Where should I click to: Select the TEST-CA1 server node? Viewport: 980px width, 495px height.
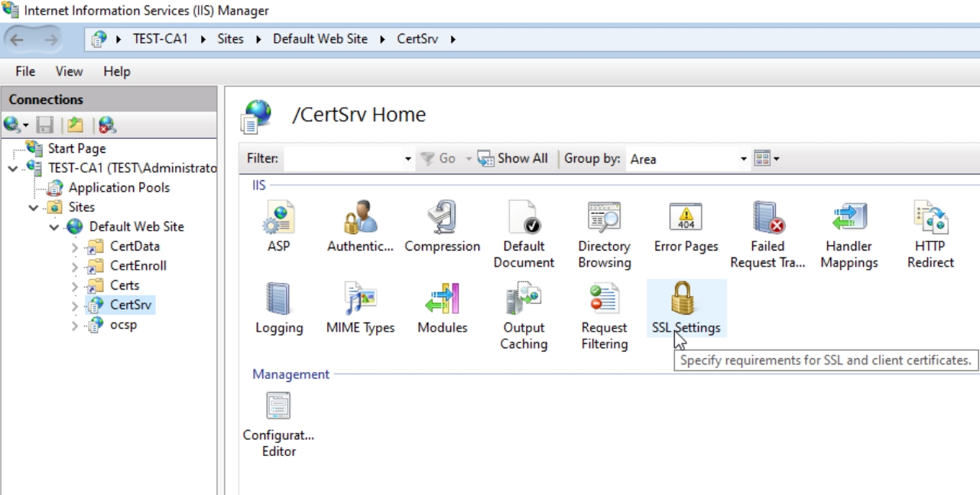[131, 167]
